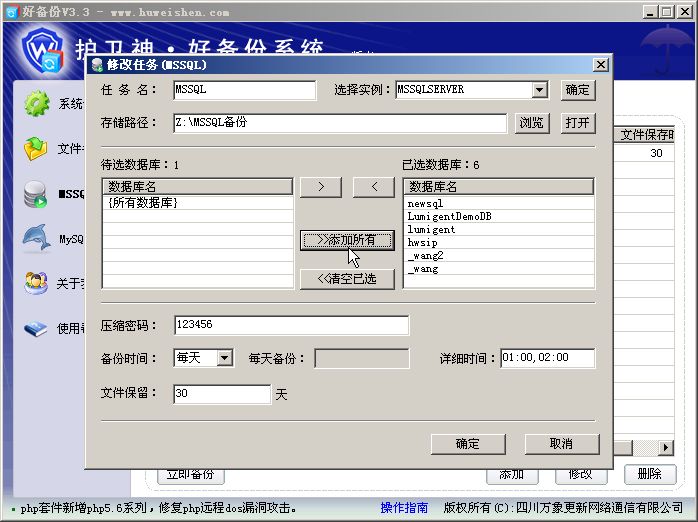Select hwsip in selected databases
The width and height of the screenshot is (698, 522).
pyautogui.click(x=499, y=243)
